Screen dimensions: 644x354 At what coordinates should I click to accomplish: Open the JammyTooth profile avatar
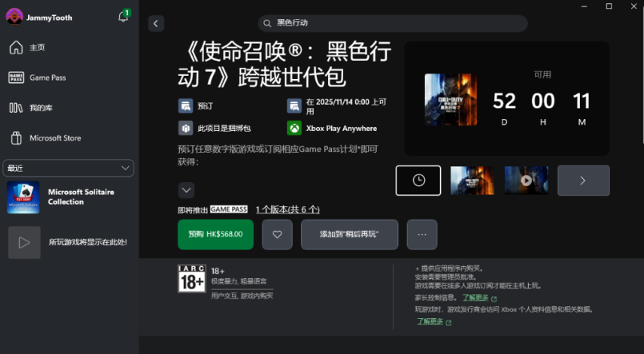click(x=14, y=17)
